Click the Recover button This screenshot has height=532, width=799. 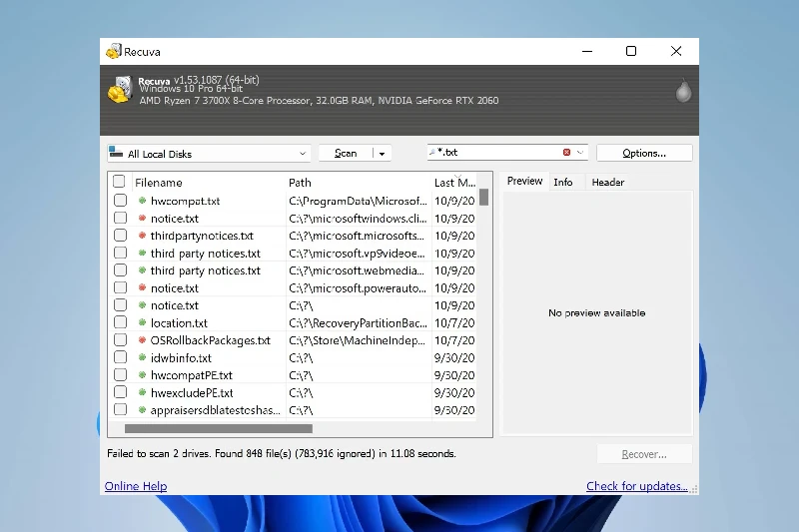click(x=644, y=454)
